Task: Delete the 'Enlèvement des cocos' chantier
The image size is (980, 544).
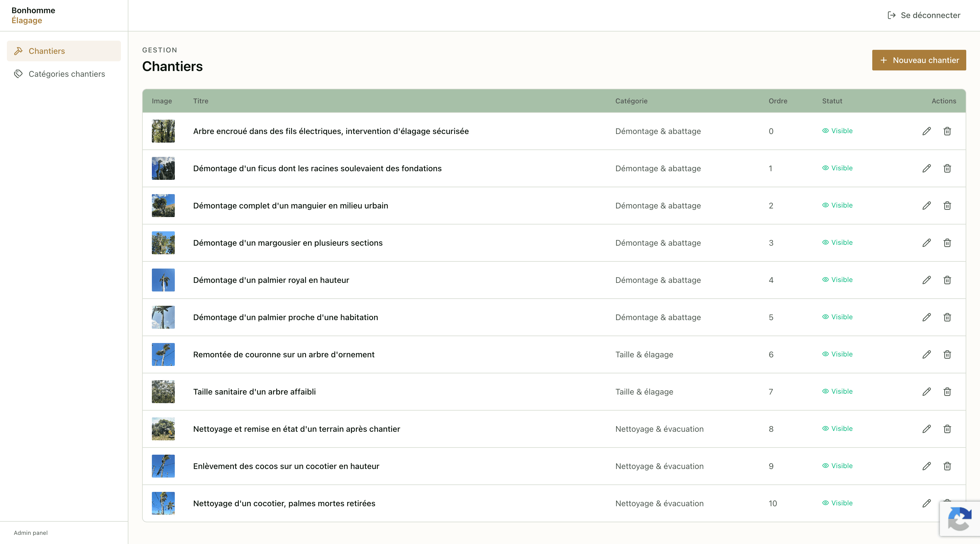Action: pyautogui.click(x=947, y=466)
